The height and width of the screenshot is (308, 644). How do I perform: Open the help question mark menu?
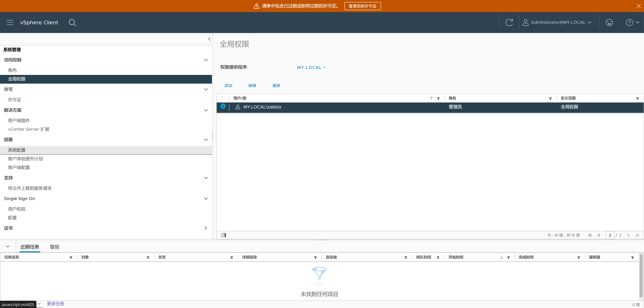coord(632,22)
